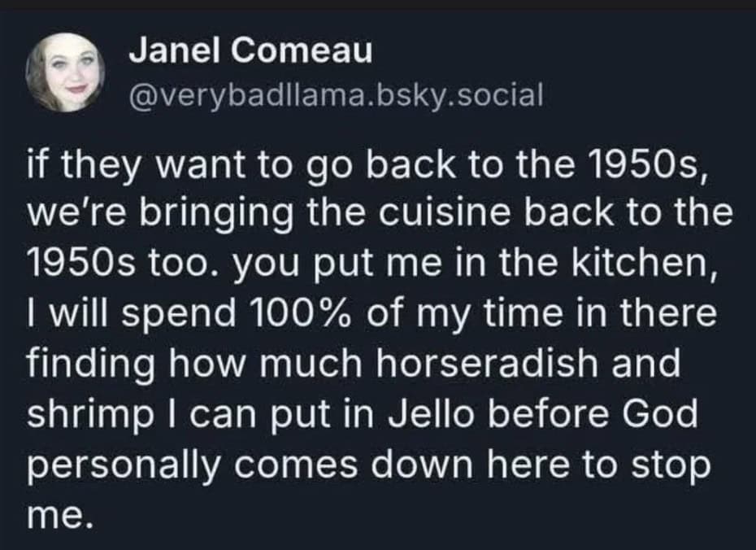Click Janel Comeau's profile avatar
The width and height of the screenshot is (756, 550).
click(66, 75)
